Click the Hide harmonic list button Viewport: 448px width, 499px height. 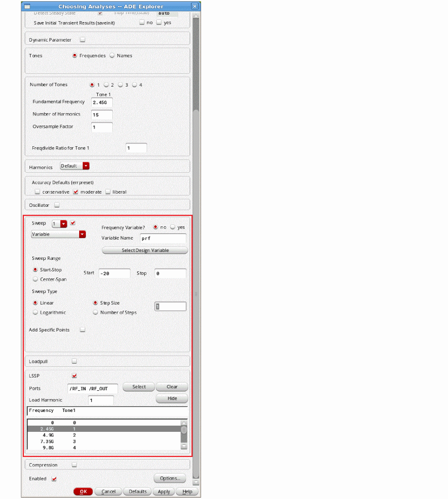[x=172, y=398]
